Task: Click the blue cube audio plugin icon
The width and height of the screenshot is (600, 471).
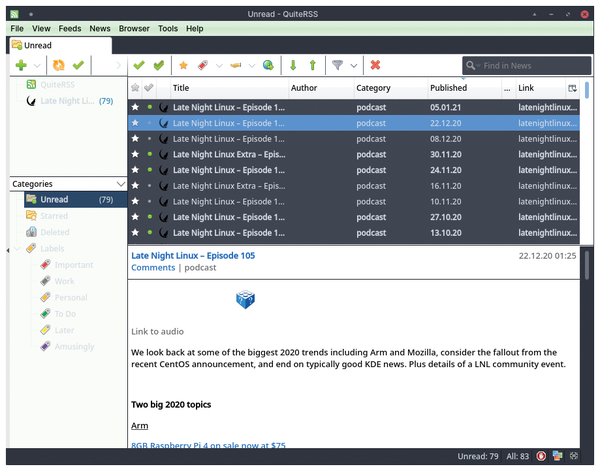Action: pyautogui.click(x=245, y=299)
